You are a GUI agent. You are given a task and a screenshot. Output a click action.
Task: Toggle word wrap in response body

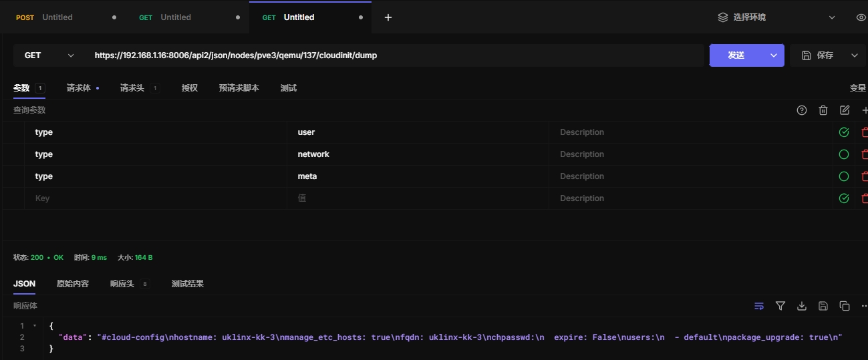click(759, 306)
